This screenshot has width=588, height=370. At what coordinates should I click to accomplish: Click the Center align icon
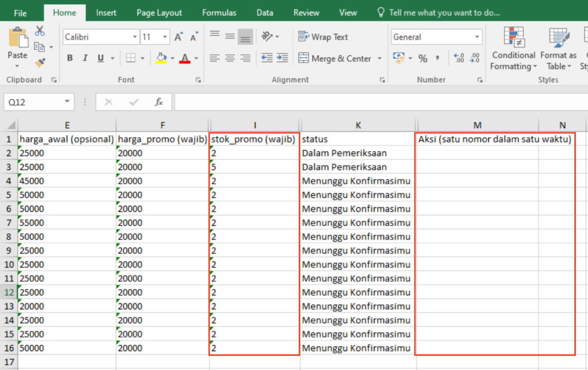tap(230, 58)
